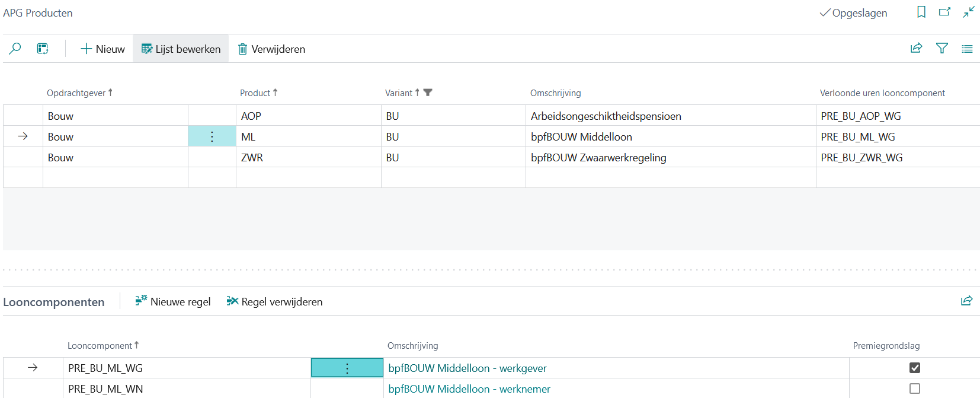Click Nieuw to add a product
Screen dimensions: 980x398
pyautogui.click(x=103, y=49)
